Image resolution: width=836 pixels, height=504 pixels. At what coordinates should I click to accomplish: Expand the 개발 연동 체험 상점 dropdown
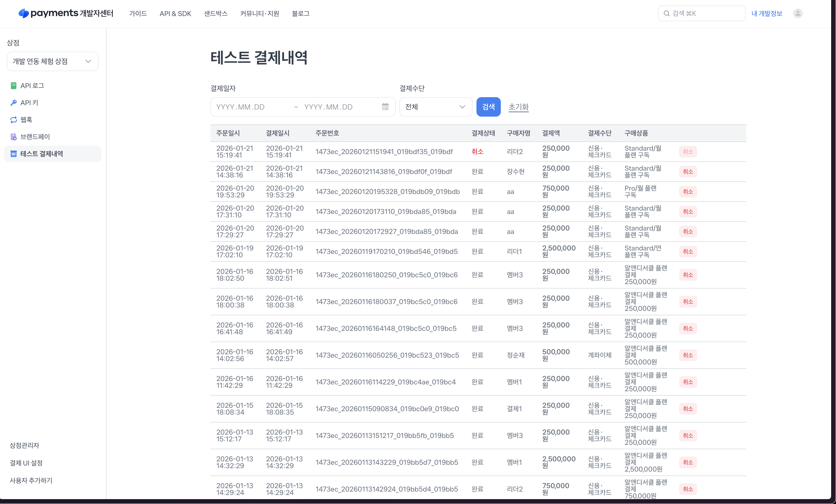(53, 61)
